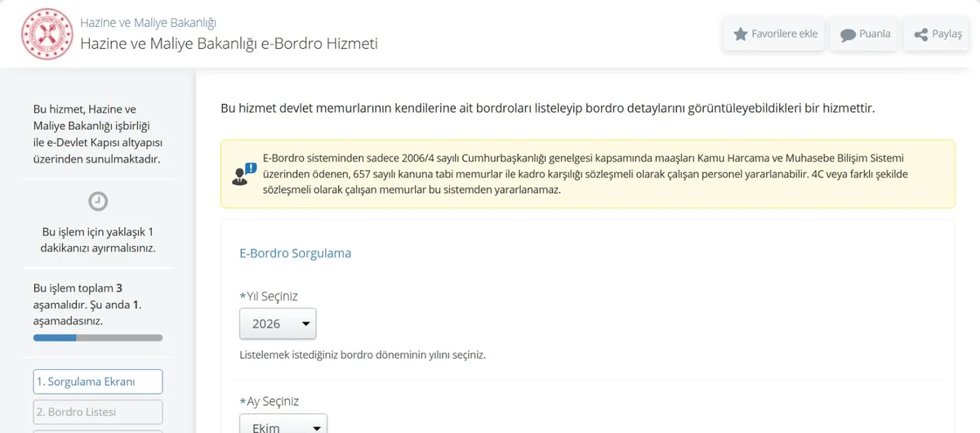The width and height of the screenshot is (980, 433).
Task: Add service to favorites with Favorilere ekle
Action: tap(774, 34)
